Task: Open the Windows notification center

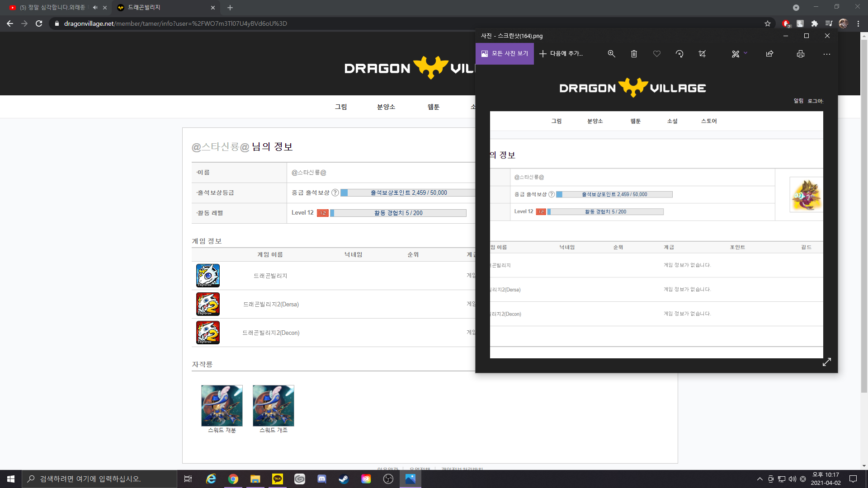Action: [853, 479]
